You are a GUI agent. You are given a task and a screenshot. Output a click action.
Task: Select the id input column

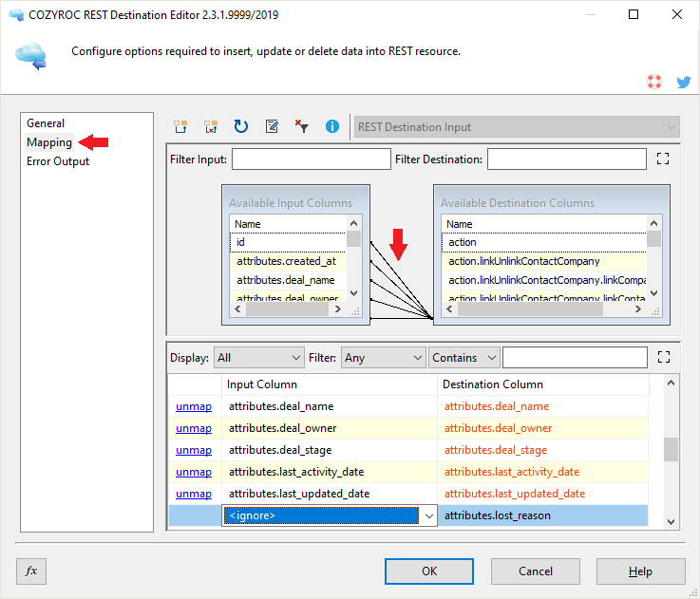coord(288,242)
